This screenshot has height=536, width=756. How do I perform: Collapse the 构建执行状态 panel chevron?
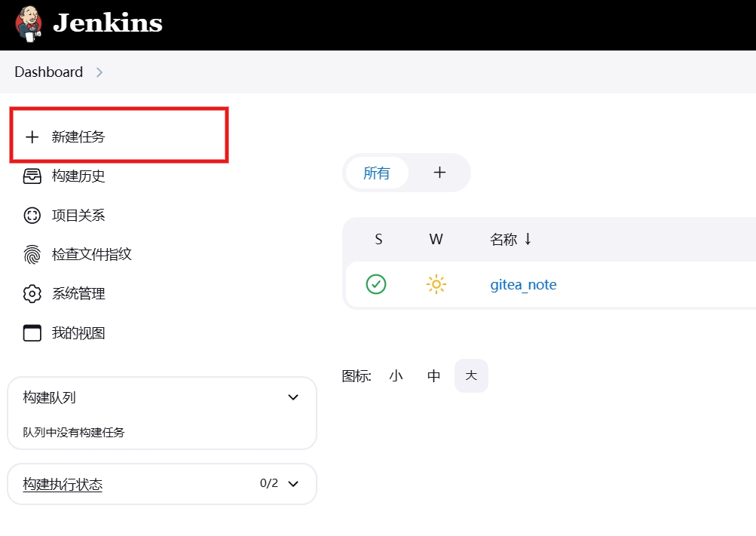tap(293, 483)
